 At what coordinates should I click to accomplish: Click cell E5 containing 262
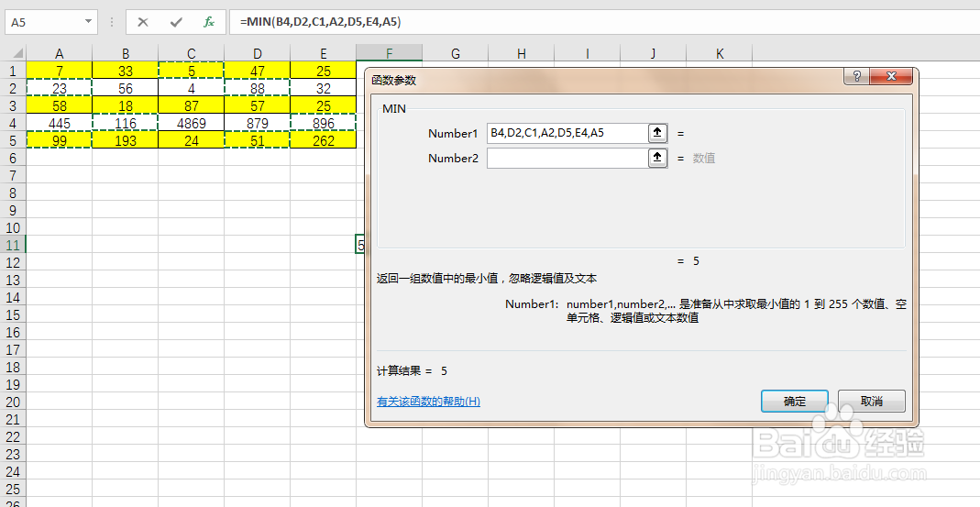pyautogui.click(x=323, y=140)
